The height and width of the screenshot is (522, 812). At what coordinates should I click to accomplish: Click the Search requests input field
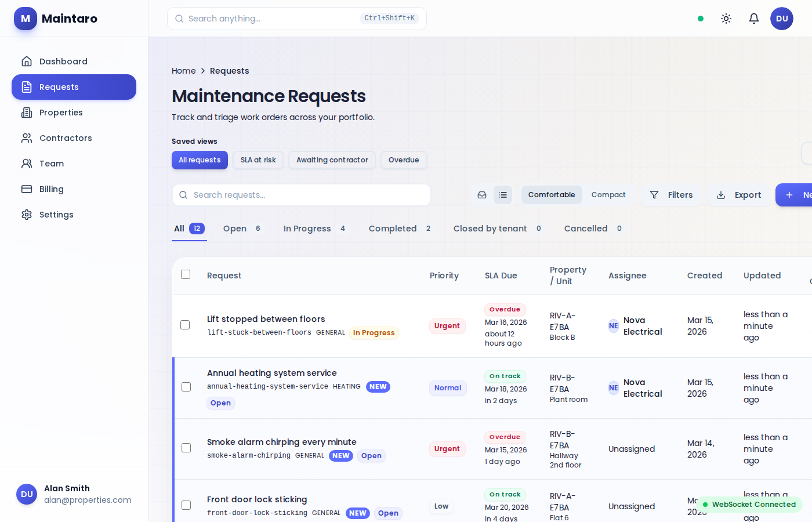coord(302,195)
